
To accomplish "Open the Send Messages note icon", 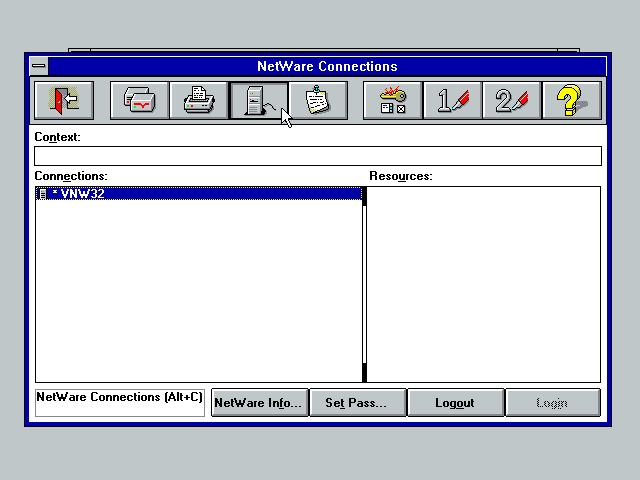I will click(x=318, y=100).
